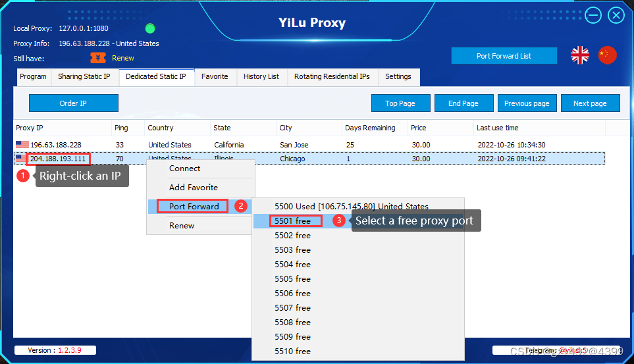Sort by the Proxy IP column header

(63, 128)
